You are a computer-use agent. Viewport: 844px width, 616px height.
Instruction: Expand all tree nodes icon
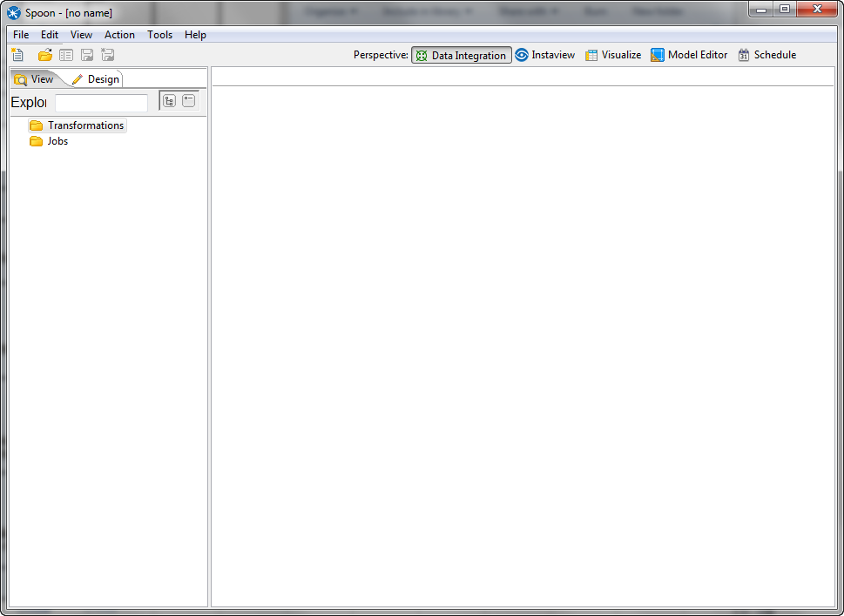tap(170, 101)
